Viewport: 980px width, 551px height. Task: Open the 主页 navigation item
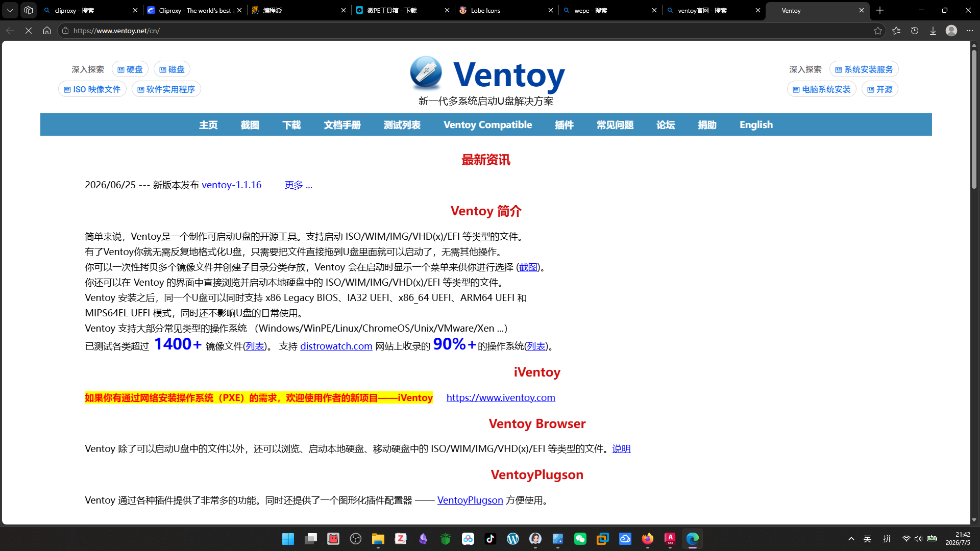coord(208,125)
